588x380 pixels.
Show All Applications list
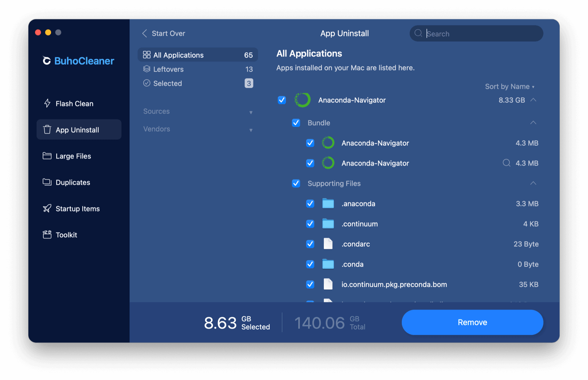(x=198, y=55)
